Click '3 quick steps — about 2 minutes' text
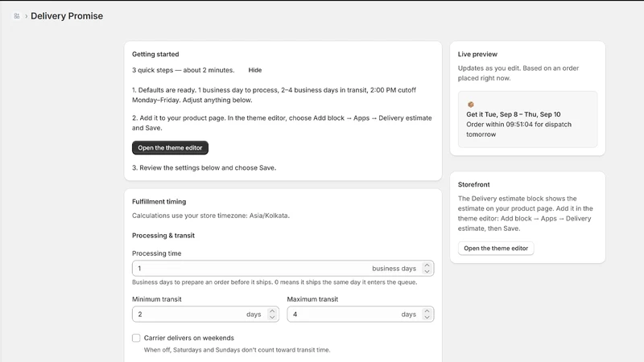This screenshot has width=644, height=362. click(x=184, y=70)
